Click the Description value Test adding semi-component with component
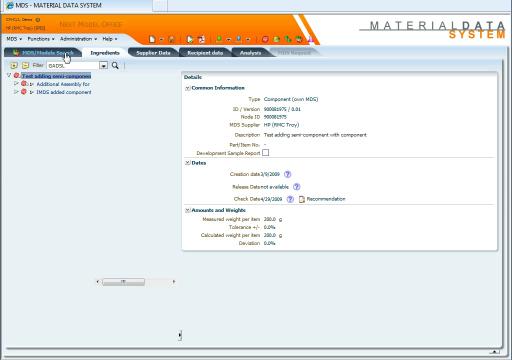512x360 pixels. pos(315,135)
